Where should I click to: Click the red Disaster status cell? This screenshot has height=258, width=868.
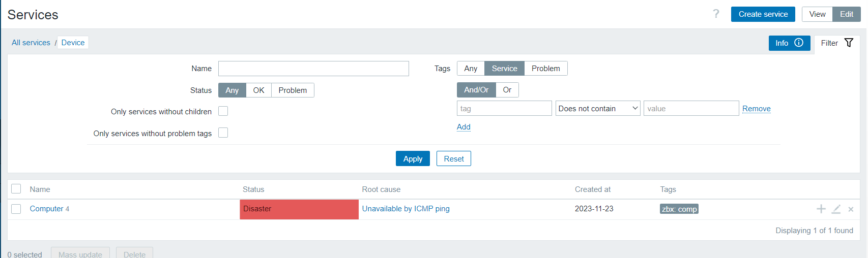pos(299,209)
